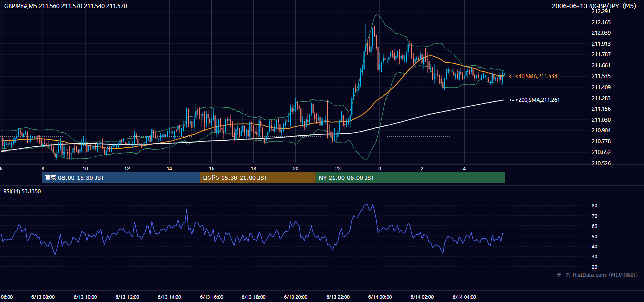Click hour tick 22 under the price chart
Image resolution: width=644 pixels, height=302 pixels.
click(x=338, y=169)
